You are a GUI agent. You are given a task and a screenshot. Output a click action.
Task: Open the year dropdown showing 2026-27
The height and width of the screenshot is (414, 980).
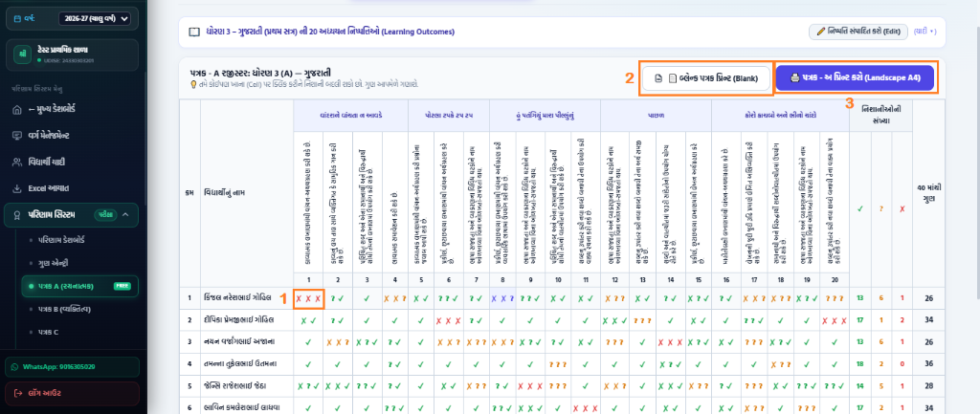click(95, 19)
